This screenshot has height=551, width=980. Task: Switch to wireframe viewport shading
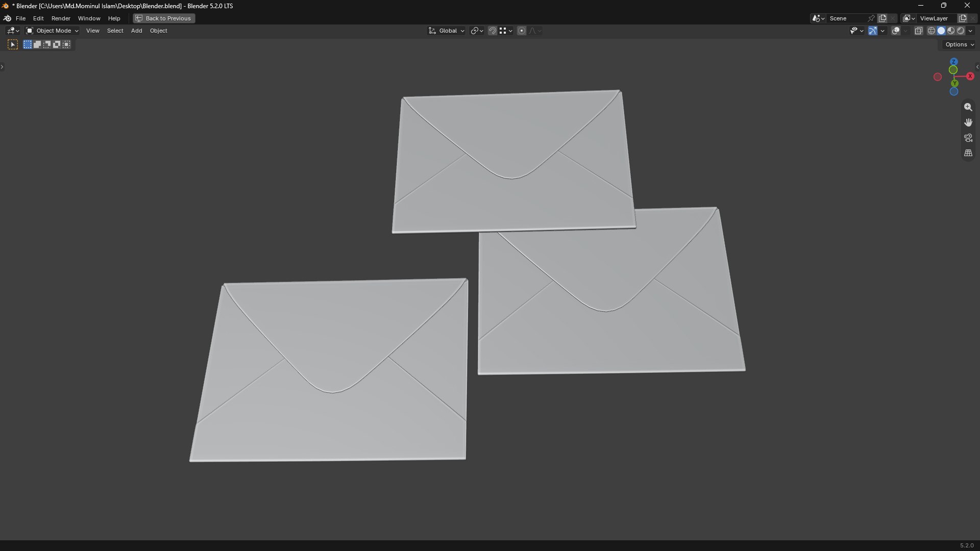click(932, 31)
